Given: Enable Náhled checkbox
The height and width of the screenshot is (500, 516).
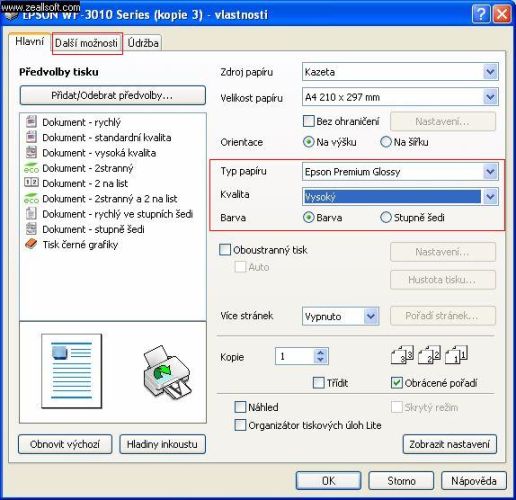Looking at the screenshot, I should [240, 407].
